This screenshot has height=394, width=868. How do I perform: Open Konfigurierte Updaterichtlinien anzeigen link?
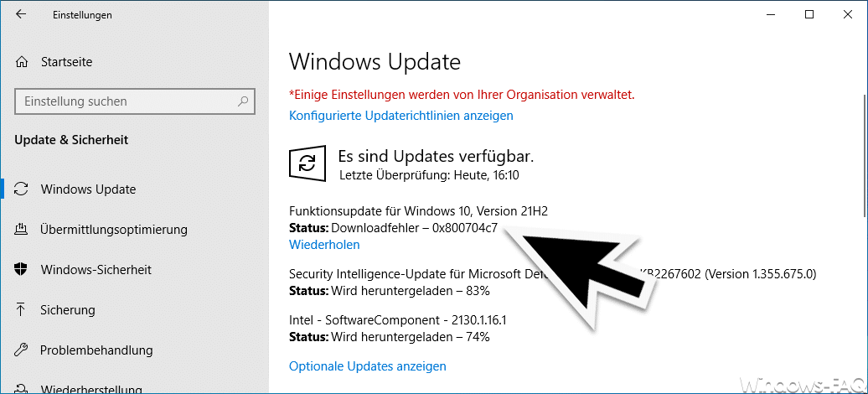pos(401,115)
